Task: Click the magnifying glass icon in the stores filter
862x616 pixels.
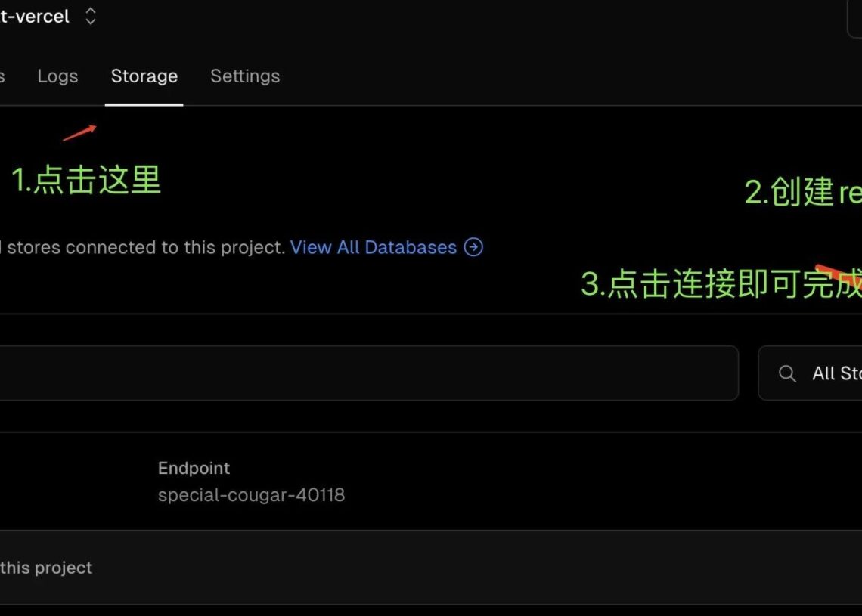Action: [786, 373]
